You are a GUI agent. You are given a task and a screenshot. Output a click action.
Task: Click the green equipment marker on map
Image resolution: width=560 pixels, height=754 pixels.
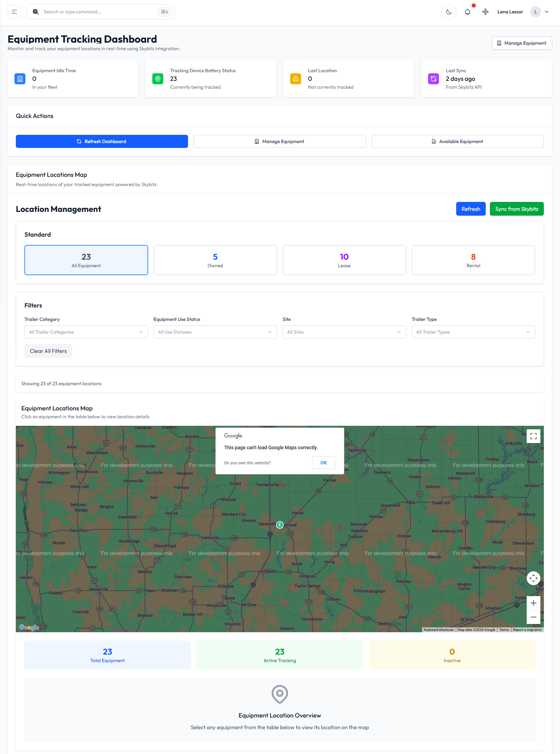pos(280,525)
